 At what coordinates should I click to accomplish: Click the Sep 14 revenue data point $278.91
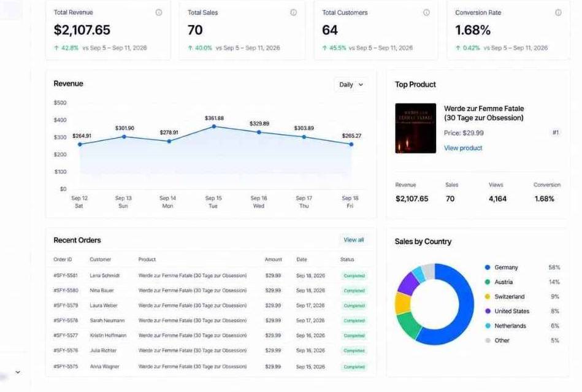click(x=169, y=141)
